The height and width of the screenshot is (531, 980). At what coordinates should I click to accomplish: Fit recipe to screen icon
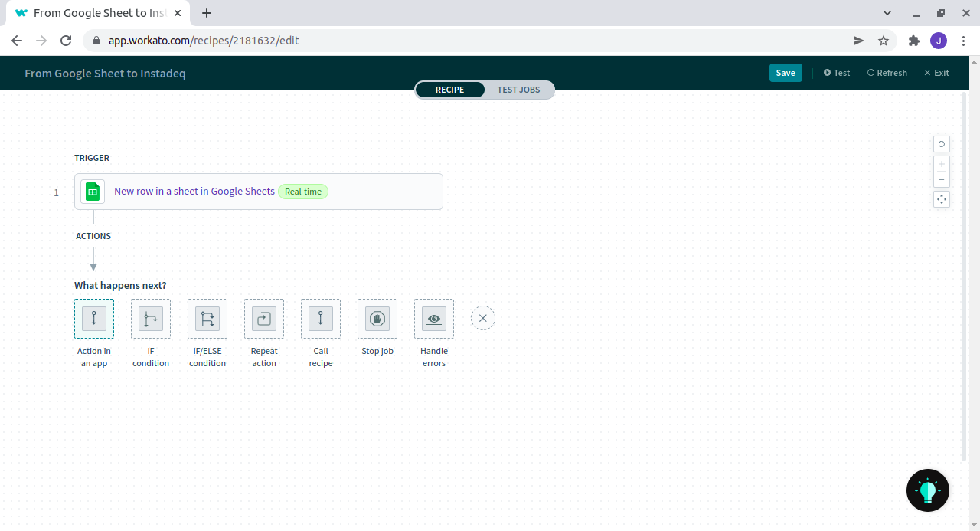942,199
